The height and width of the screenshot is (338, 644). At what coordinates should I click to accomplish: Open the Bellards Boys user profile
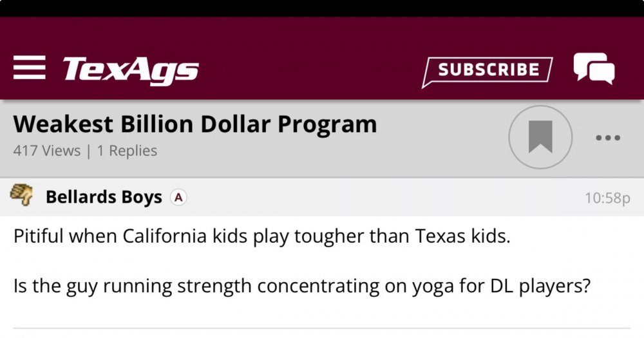tap(104, 198)
